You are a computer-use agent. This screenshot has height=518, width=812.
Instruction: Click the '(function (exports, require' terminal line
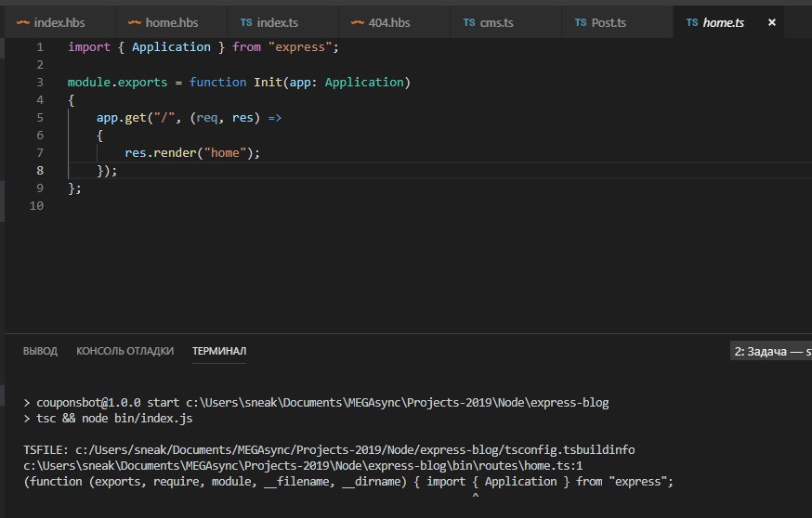click(348, 481)
